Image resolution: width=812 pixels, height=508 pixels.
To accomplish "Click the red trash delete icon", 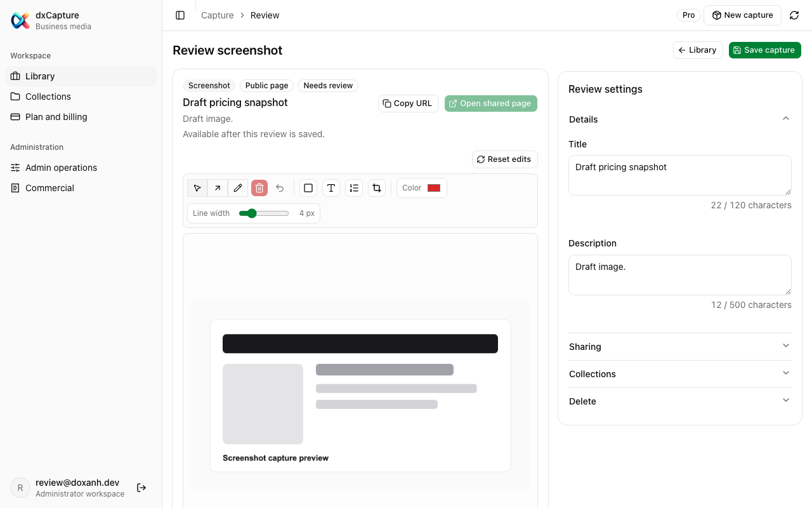I will point(259,188).
